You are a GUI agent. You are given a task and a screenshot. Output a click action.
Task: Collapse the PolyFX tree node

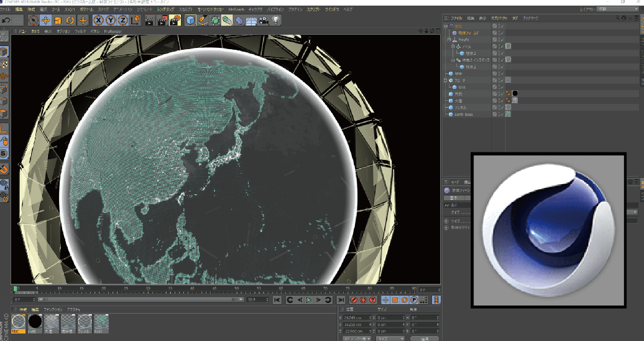tap(449, 40)
